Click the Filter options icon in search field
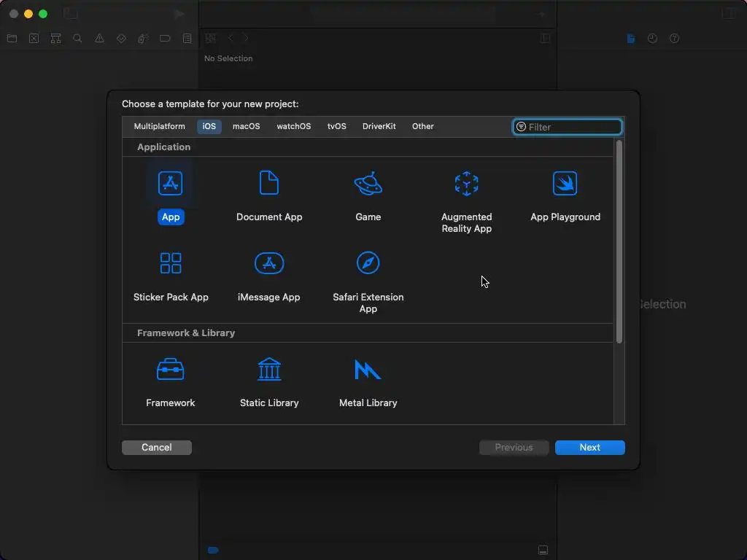The height and width of the screenshot is (560, 747). click(x=521, y=127)
